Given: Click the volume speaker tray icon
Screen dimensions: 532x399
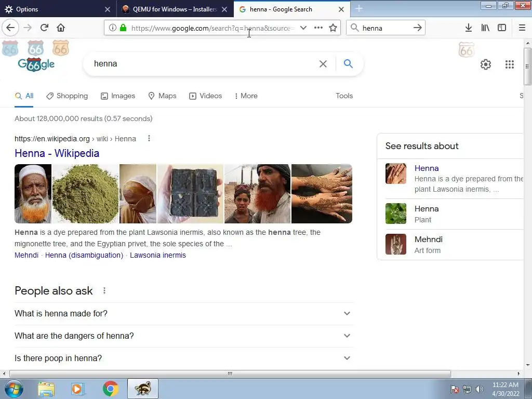Looking at the screenshot, I should (479, 389).
